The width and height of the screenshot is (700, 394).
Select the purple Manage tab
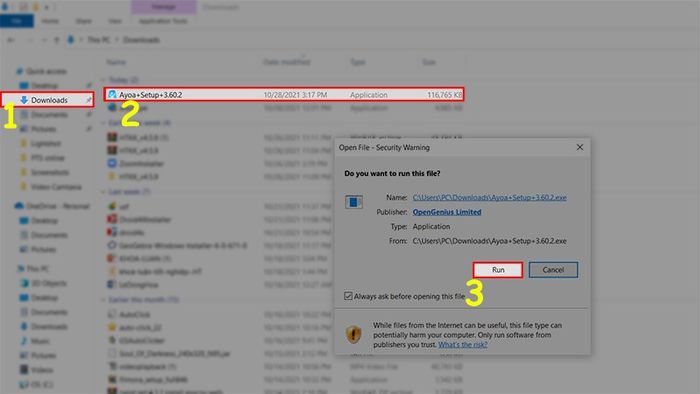pyautogui.click(x=163, y=7)
